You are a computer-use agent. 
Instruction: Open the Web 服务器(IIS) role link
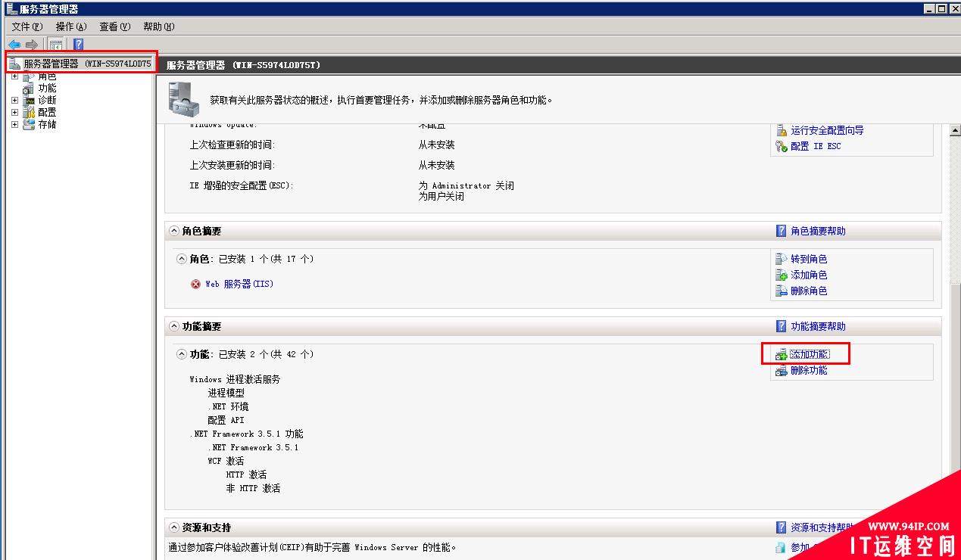tap(239, 284)
